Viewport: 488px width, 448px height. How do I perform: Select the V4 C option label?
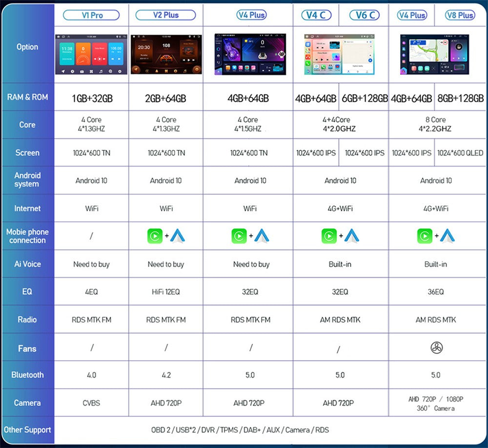pos(316,15)
